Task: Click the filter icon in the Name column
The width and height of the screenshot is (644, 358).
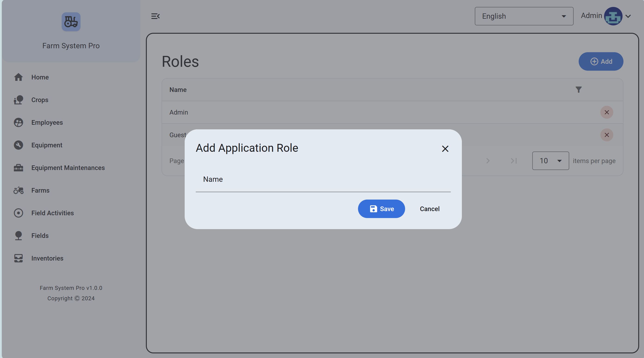Action: click(578, 90)
